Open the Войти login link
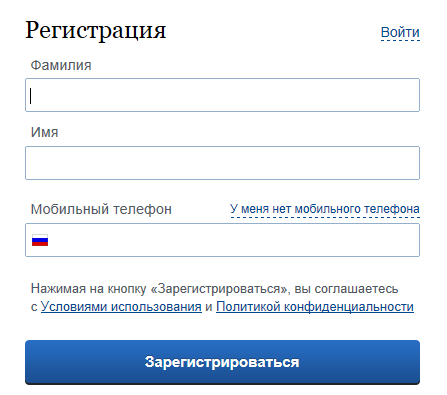Screen dimensions: 447x395 pos(400,32)
